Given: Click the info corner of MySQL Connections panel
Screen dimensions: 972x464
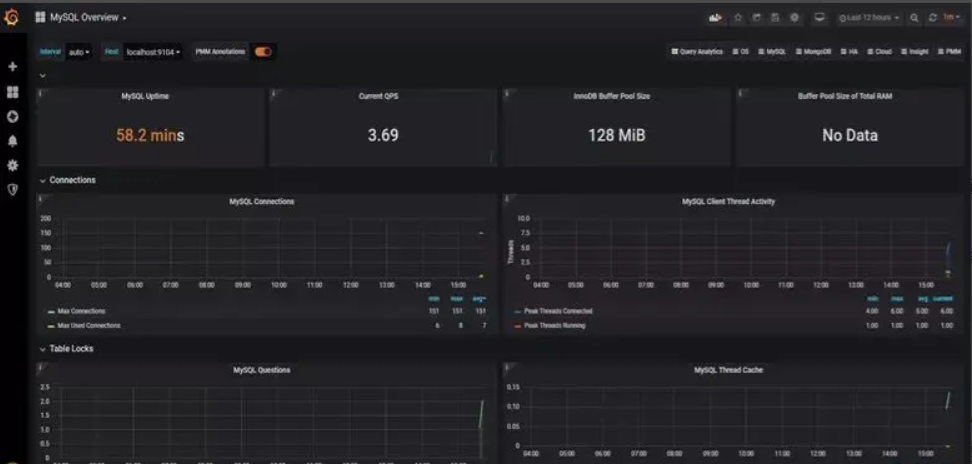Looking at the screenshot, I should coord(41,198).
